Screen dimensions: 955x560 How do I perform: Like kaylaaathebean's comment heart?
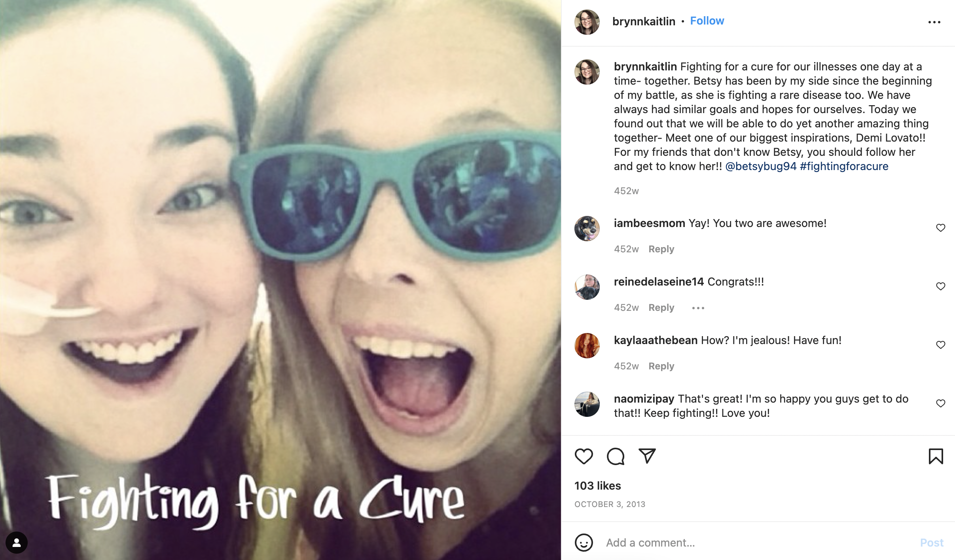941,345
